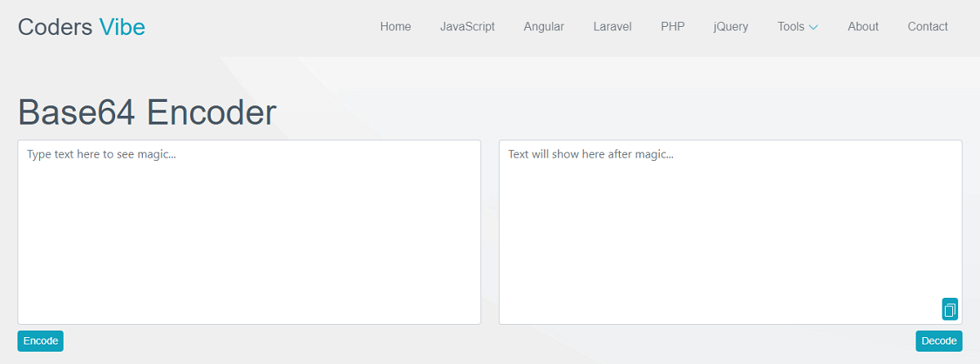
Task: Click the 'Base64 Encoder' page heading
Action: click(147, 113)
